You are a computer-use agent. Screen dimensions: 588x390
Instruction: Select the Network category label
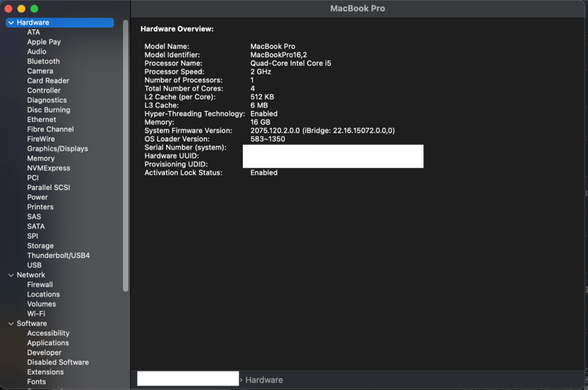tap(31, 275)
